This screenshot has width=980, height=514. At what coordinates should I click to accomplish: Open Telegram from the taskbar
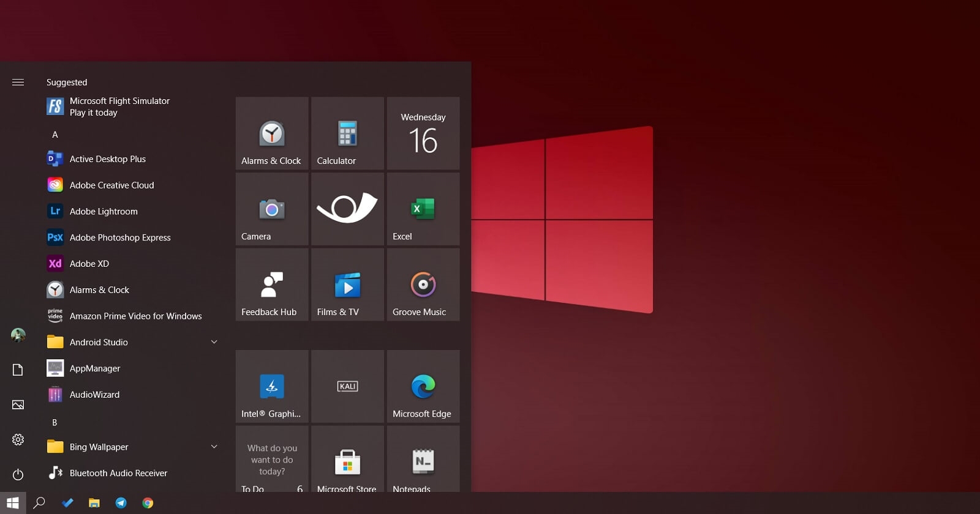(121, 503)
